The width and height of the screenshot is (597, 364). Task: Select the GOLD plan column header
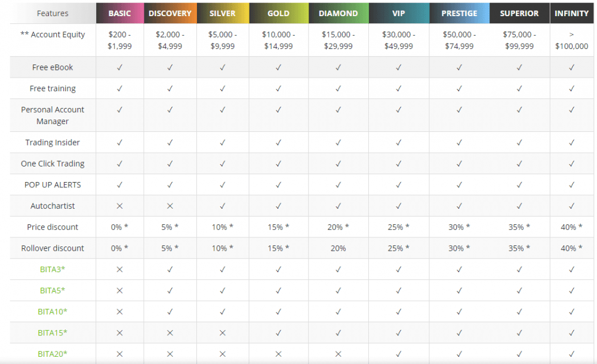pyautogui.click(x=278, y=13)
